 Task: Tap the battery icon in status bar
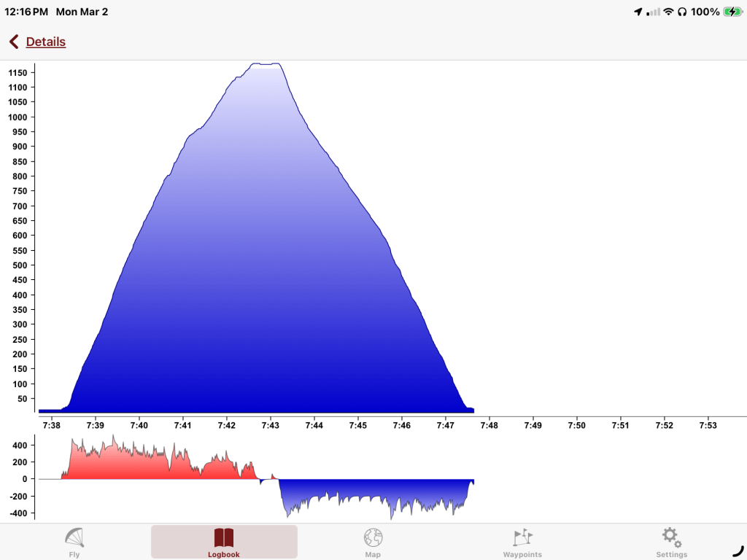(731, 12)
